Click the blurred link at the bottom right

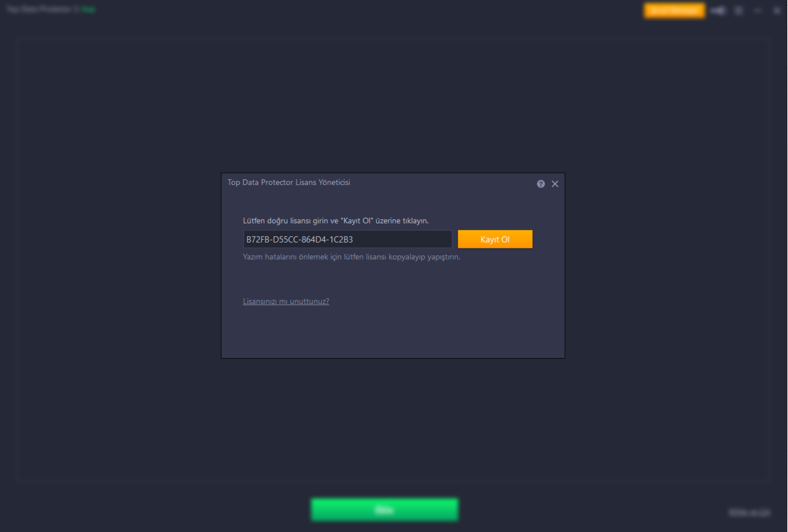coord(749,513)
